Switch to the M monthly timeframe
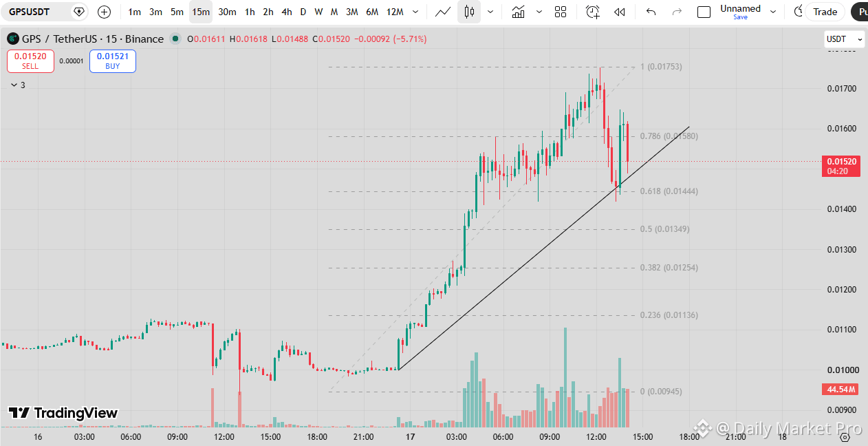This screenshot has height=446, width=868. 334,12
